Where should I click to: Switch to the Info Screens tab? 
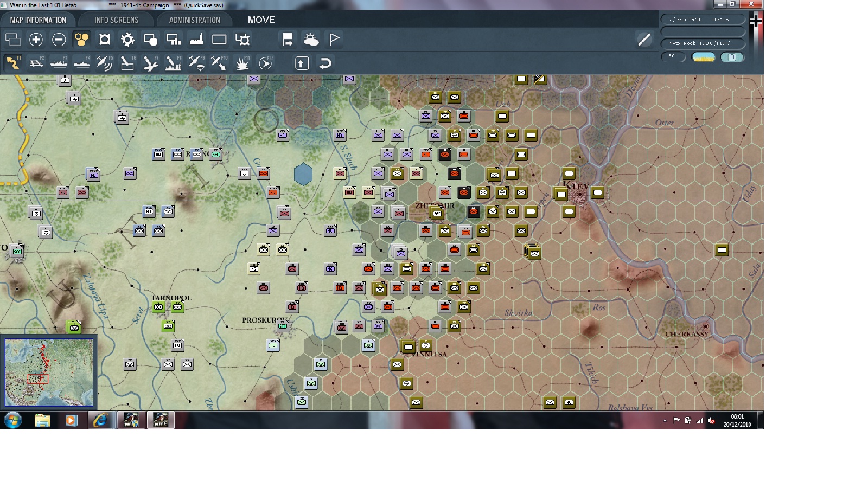116,20
